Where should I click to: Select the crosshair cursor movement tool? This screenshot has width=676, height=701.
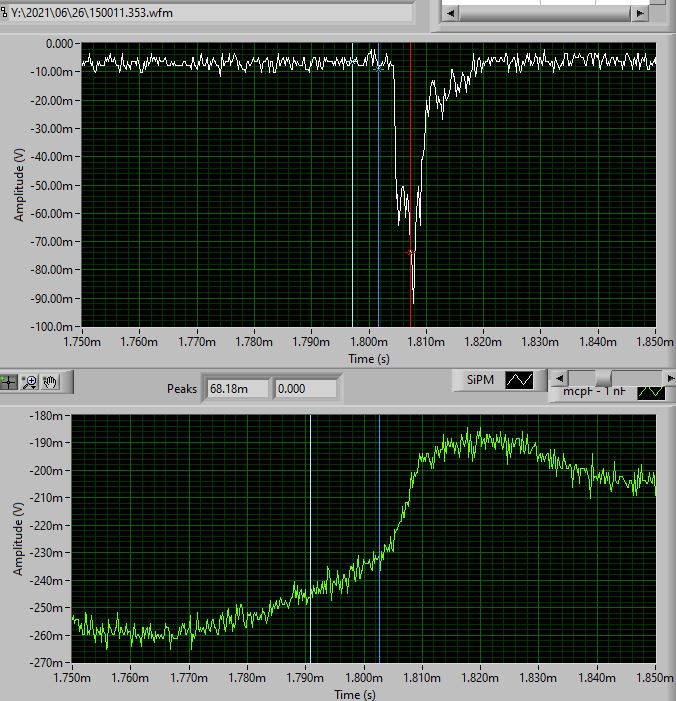click(9, 381)
